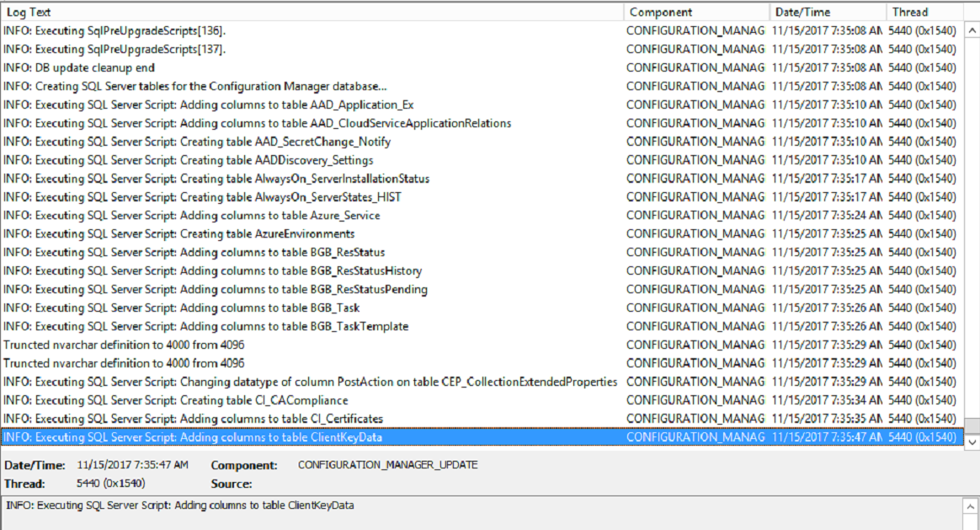
Task: Select the 'DB update cleanup end' row
Action: pos(482,67)
